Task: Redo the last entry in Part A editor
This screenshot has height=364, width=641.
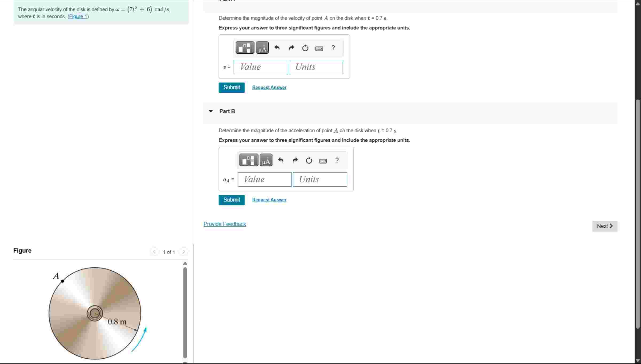Action: (x=291, y=48)
